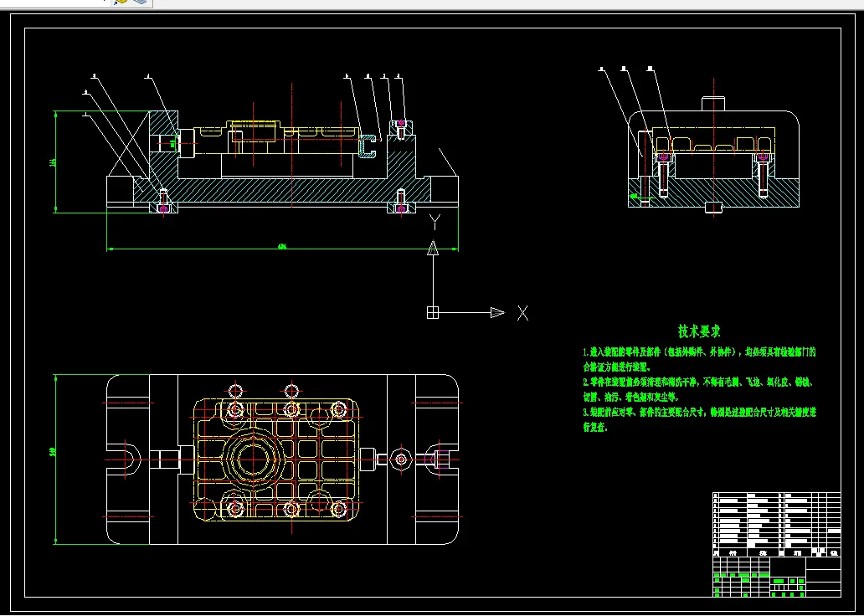
Task: Select the U-shaped slot in the plan view base
Action: (124, 459)
